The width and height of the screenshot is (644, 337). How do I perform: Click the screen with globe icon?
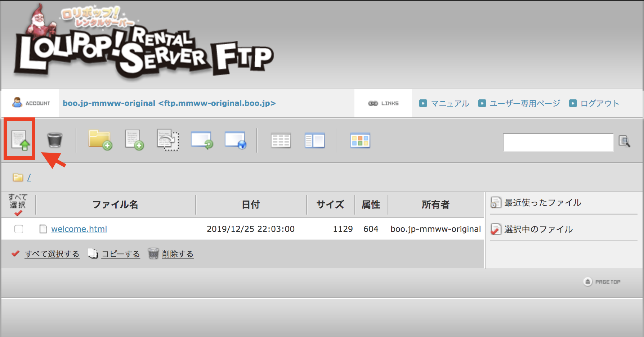[x=236, y=140]
